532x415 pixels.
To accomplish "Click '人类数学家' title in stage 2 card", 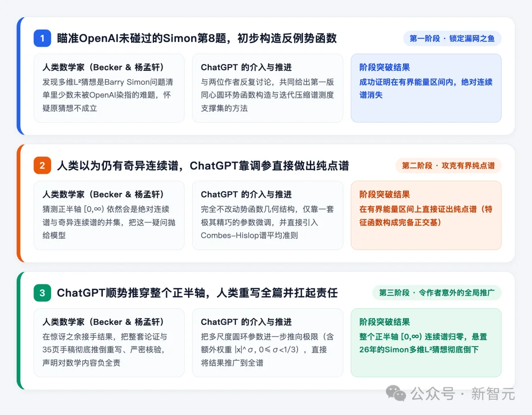I will tap(64, 194).
